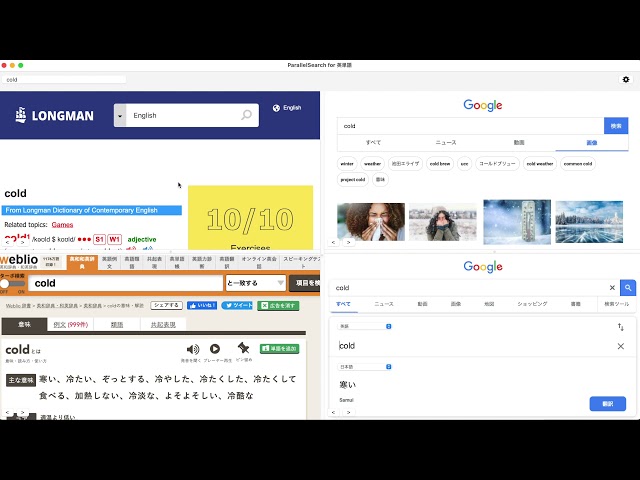Click winter suggestion chip

(347, 164)
